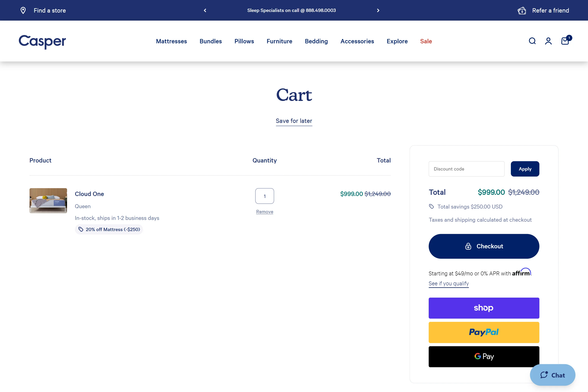
Task: Click the Find a store location pin
Action: [23, 11]
